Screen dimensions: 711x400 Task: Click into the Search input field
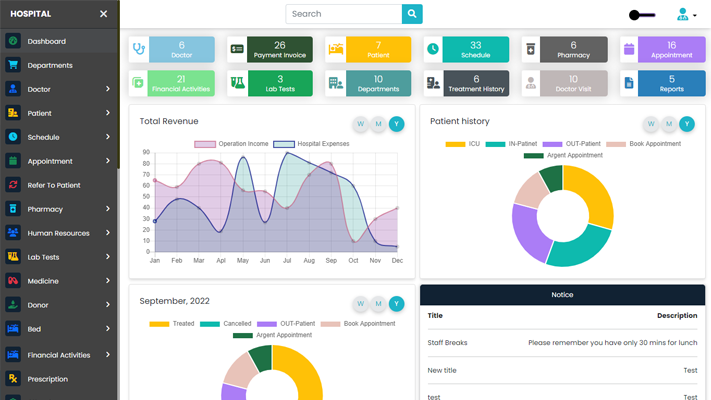pos(344,14)
